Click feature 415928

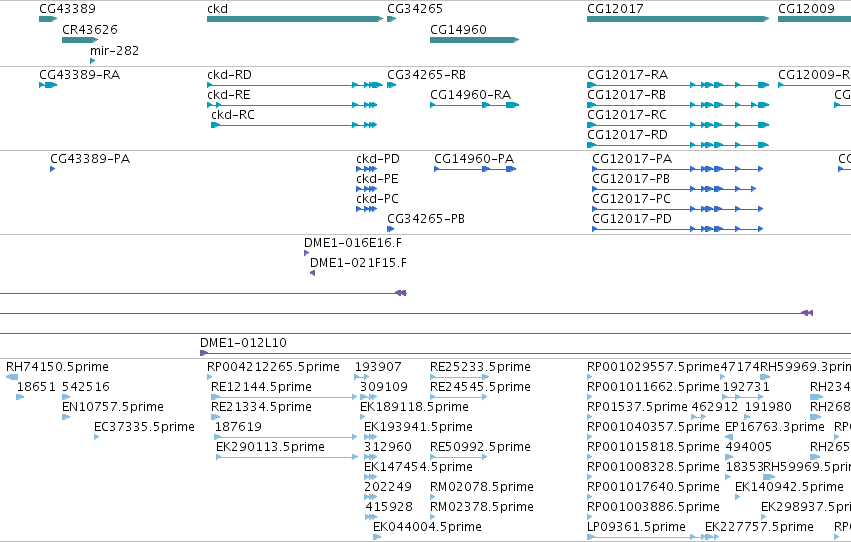tap(371, 518)
